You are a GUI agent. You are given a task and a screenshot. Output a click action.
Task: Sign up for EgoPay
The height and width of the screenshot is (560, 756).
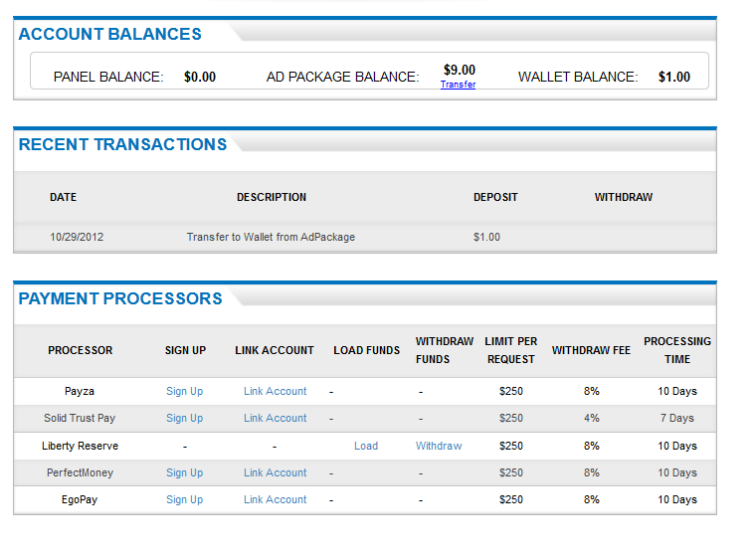(184, 500)
